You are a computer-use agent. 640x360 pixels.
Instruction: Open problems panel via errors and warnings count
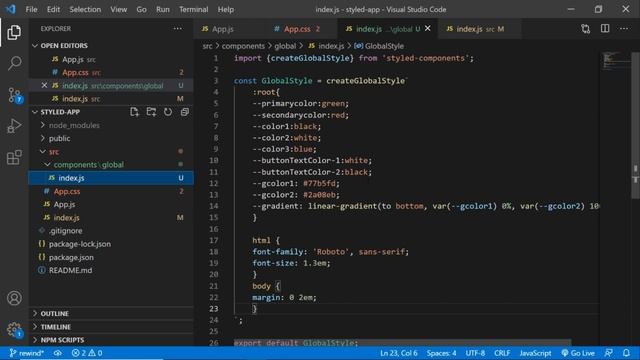(x=87, y=353)
